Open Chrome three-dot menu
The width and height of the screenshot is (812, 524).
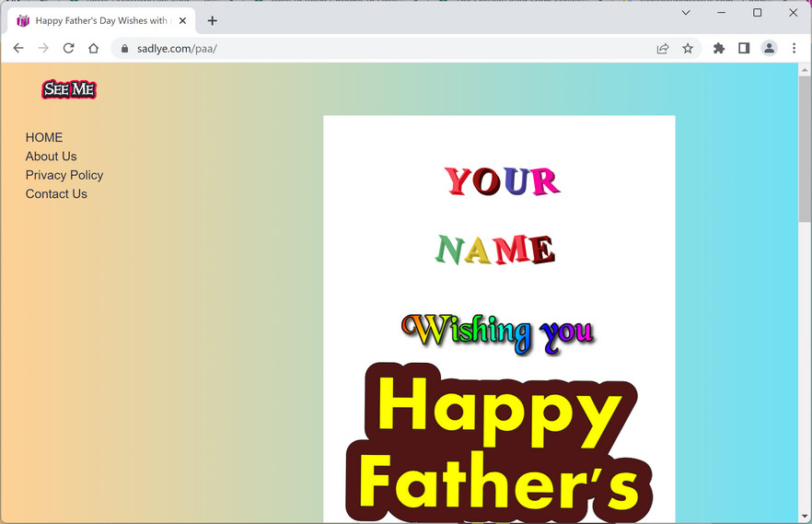(794, 48)
